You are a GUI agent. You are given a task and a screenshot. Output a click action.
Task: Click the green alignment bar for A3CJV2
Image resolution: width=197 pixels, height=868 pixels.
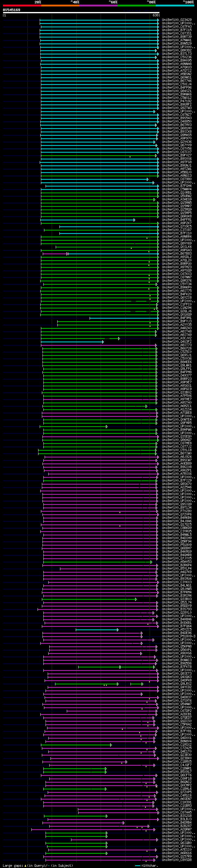[80, 339]
